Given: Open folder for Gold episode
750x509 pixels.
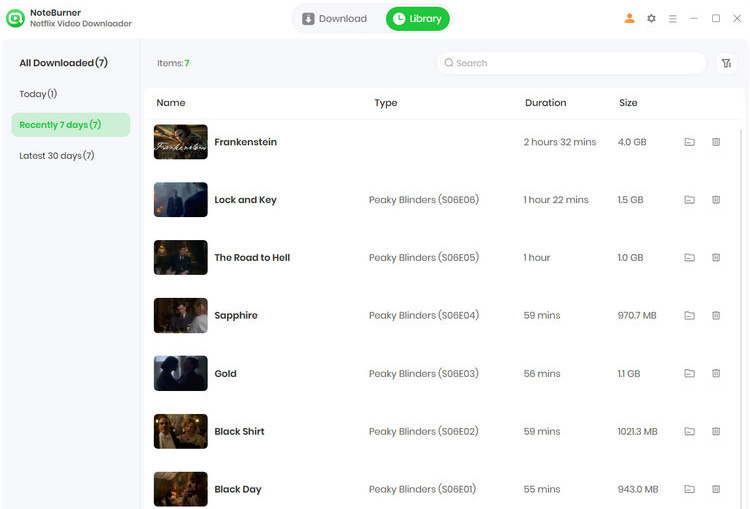Looking at the screenshot, I should (689, 373).
